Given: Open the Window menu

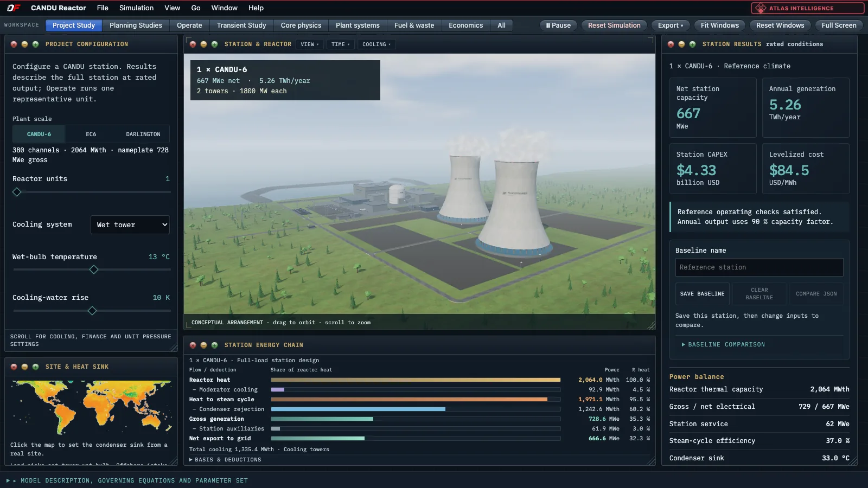Looking at the screenshot, I should [x=224, y=8].
